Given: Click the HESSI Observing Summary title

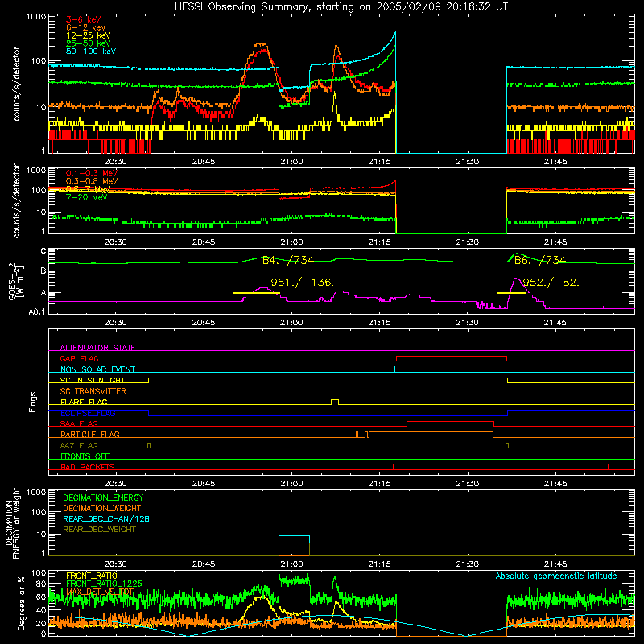Looking at the screenshot, I should point(341,7).
